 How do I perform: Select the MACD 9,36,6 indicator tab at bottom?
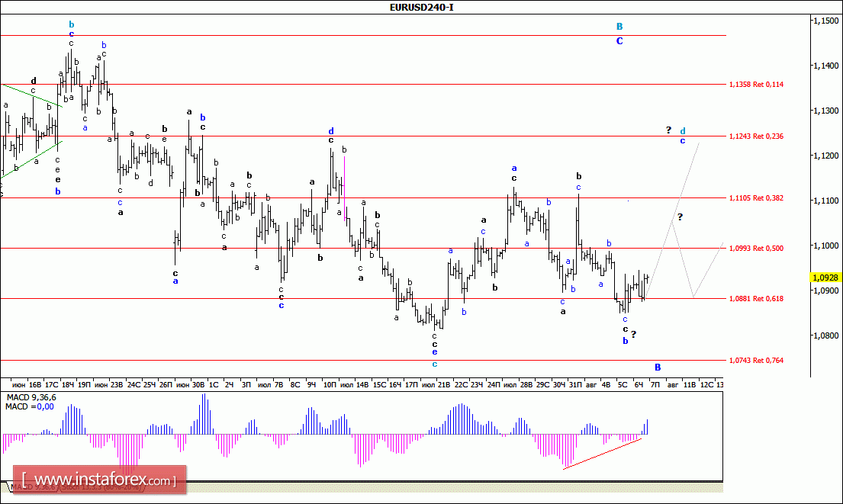[x=32, y=487]
